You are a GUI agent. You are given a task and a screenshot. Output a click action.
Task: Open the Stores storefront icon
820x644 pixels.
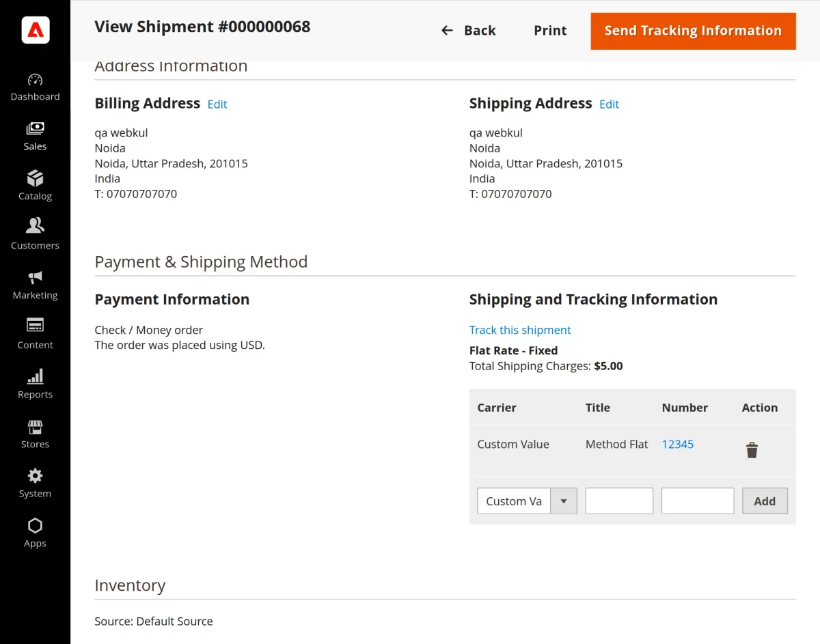point(36,427)
